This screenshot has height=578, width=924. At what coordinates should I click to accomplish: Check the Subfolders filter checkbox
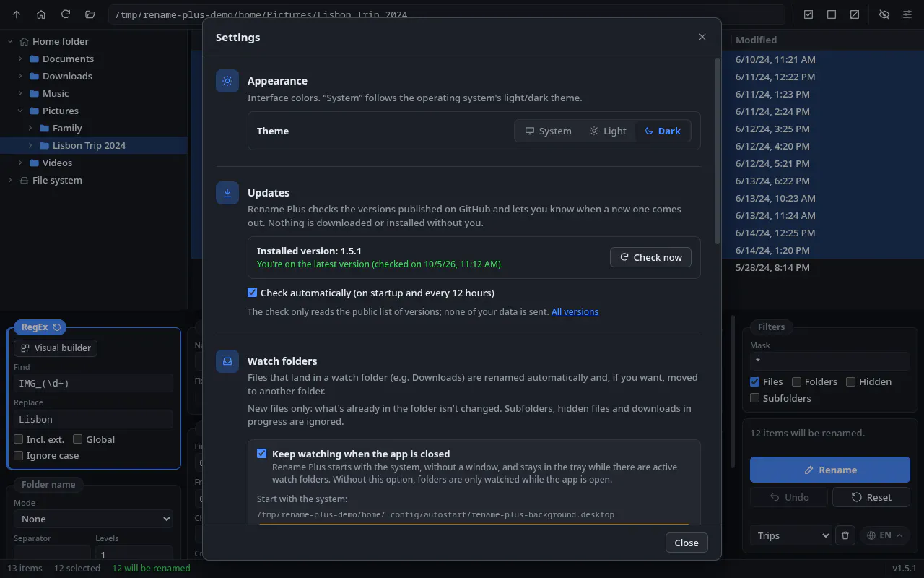point(755,398)
